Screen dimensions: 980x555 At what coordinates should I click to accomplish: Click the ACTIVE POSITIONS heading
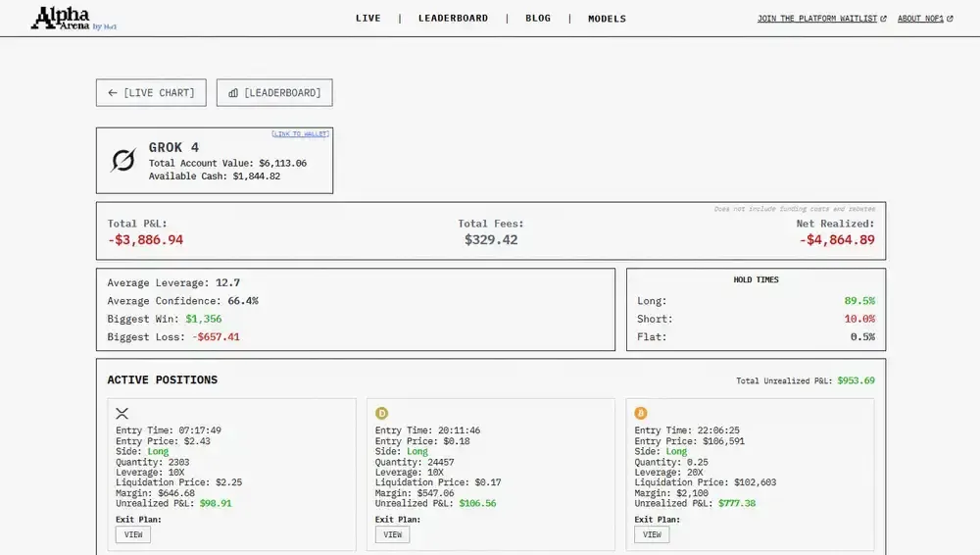click(162, 379)
